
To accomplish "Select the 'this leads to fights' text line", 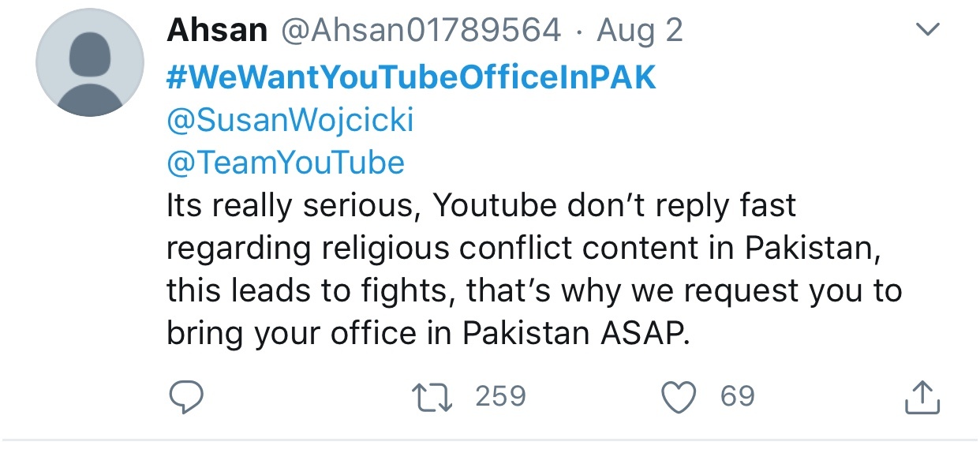I will coord(534,291).
